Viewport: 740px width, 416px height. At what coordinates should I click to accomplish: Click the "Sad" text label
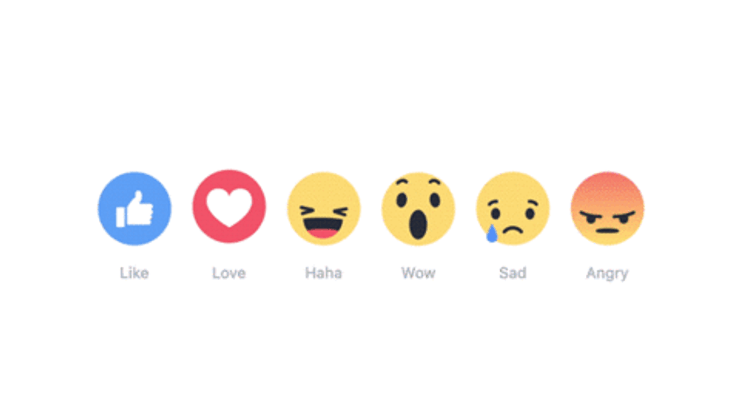(x=513, y=273)
